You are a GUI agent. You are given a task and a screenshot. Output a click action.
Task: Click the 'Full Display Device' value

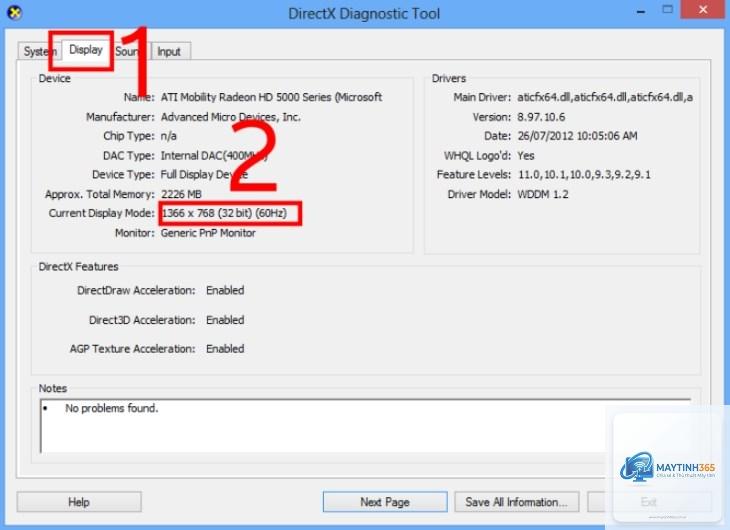coord(204,175)
